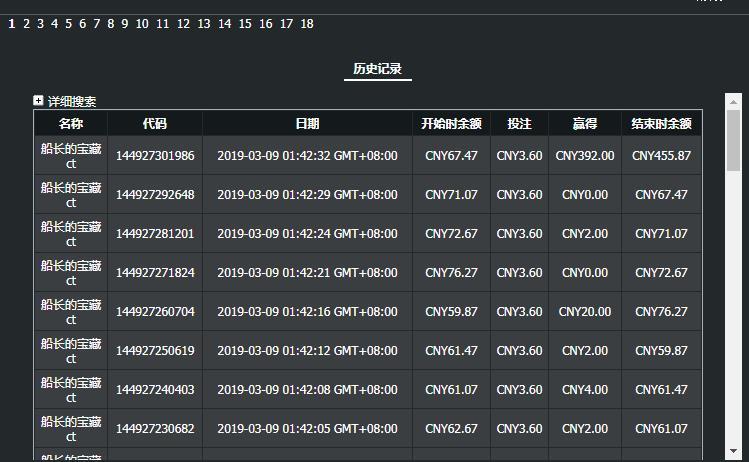Click the scrollbar down arrow
749x462 pixels.
coord(733,451)
